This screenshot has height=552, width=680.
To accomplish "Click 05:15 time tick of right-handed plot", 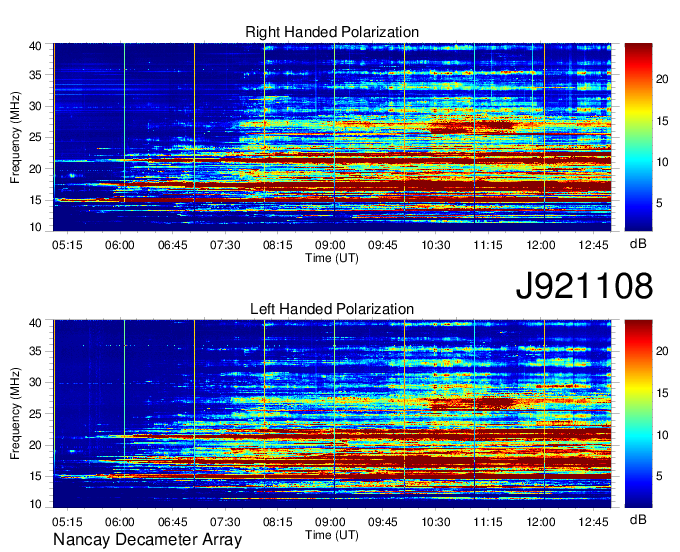I will pyautogui.click(x=67, y=245).
